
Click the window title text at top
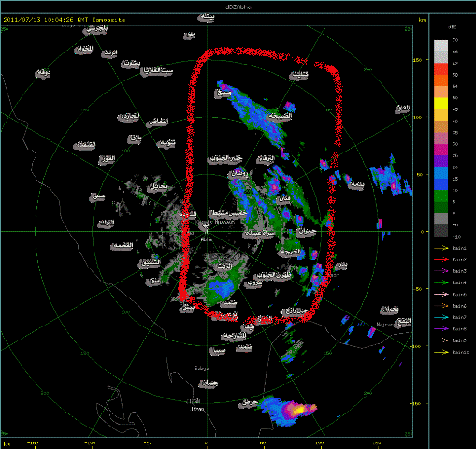tap(238, 7)
